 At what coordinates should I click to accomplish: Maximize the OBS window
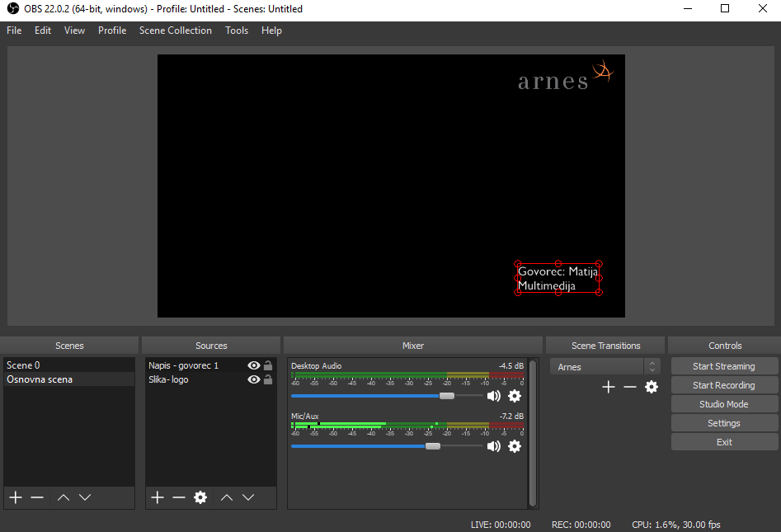725,8
